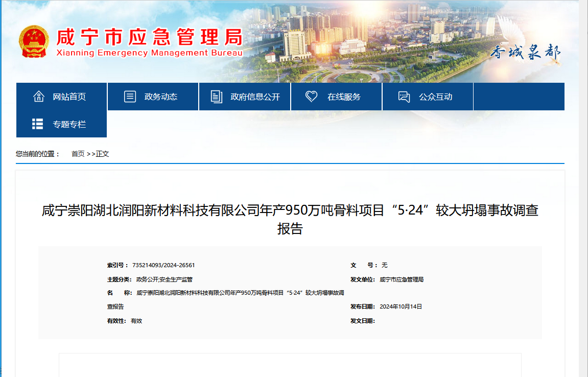Open the 网站首页 menu item

click(69, 97)
